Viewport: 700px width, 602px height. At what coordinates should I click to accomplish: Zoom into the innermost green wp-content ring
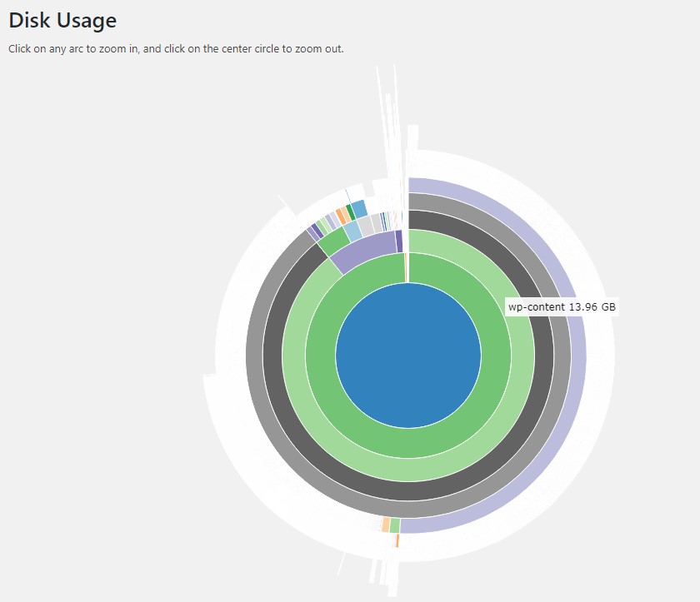tap(408, 442)
